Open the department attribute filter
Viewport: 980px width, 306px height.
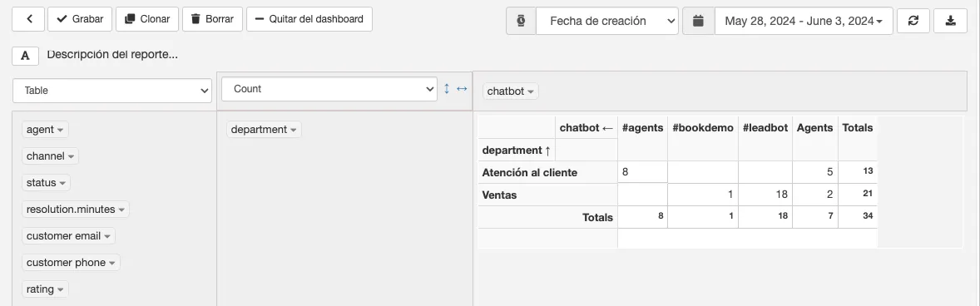tap(264, 130)
